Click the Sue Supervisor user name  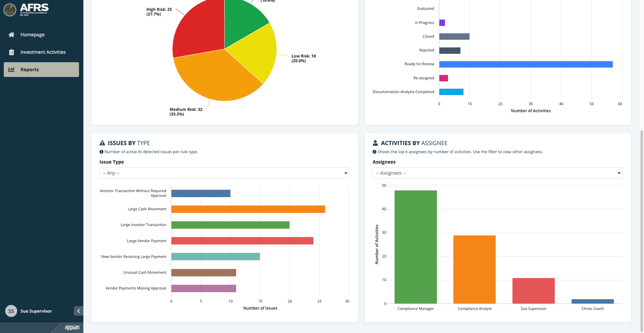(36, 311)
